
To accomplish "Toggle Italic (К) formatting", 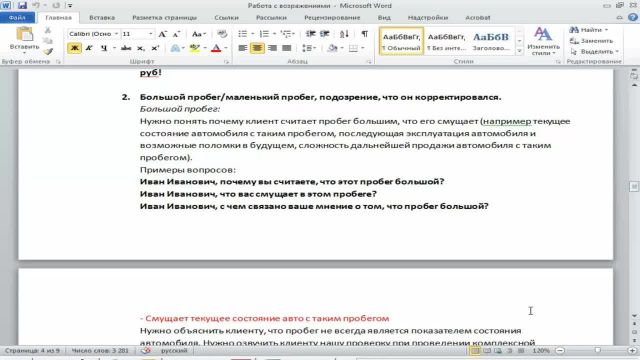I will click(89, 48).
